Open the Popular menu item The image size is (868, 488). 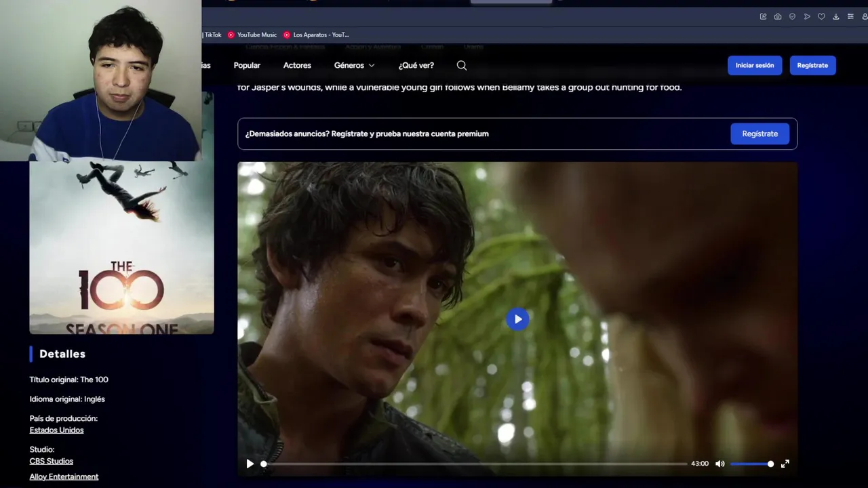(247, 66)
